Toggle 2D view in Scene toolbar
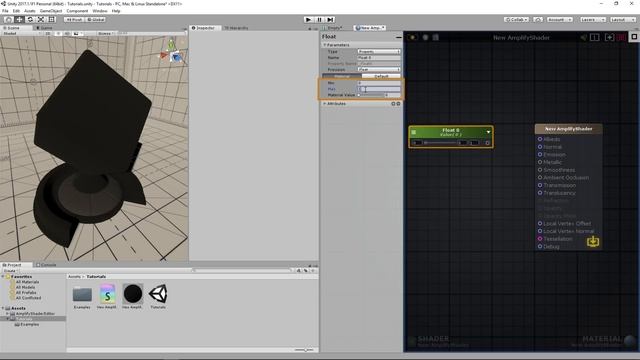 point(48,33)
